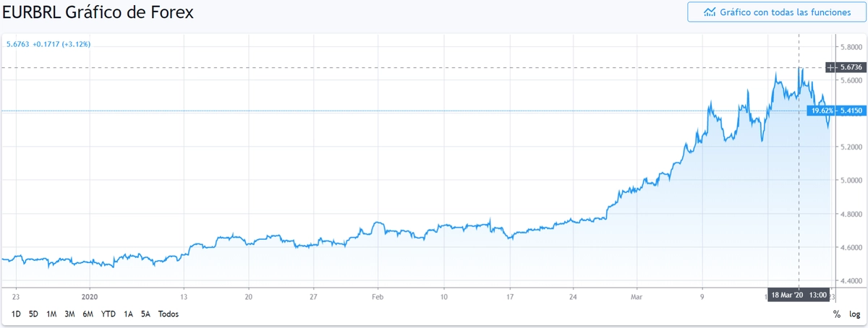Click the 5.6763 +0.1717 price legend
The height and width of the screenshot is (328, 868).
[x=48, y=44]
